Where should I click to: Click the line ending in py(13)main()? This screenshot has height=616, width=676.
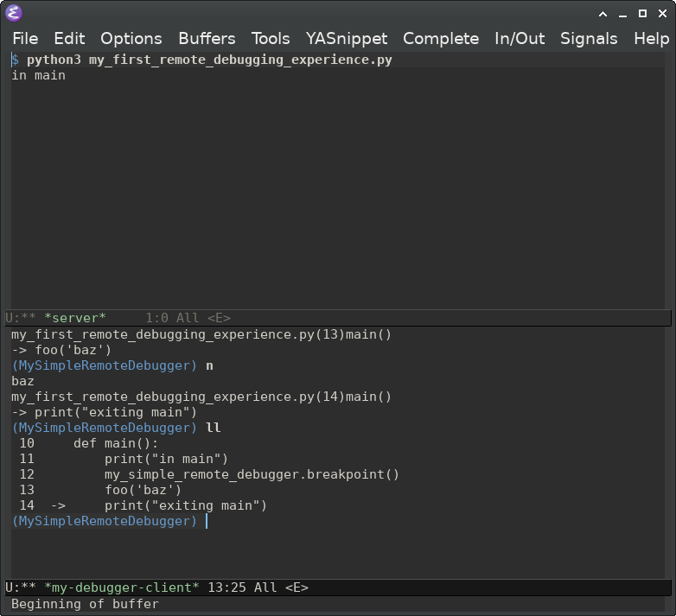tap(201, 334)
